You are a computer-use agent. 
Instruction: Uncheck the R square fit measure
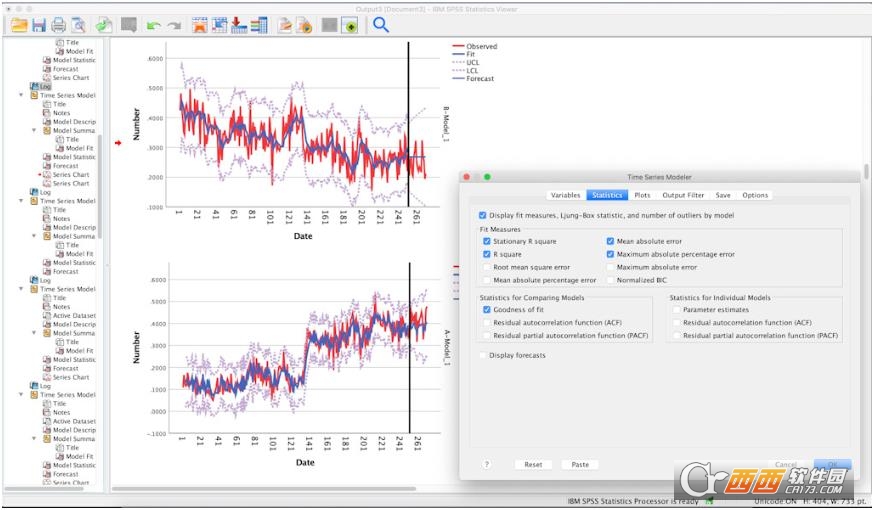coord(487,254)
